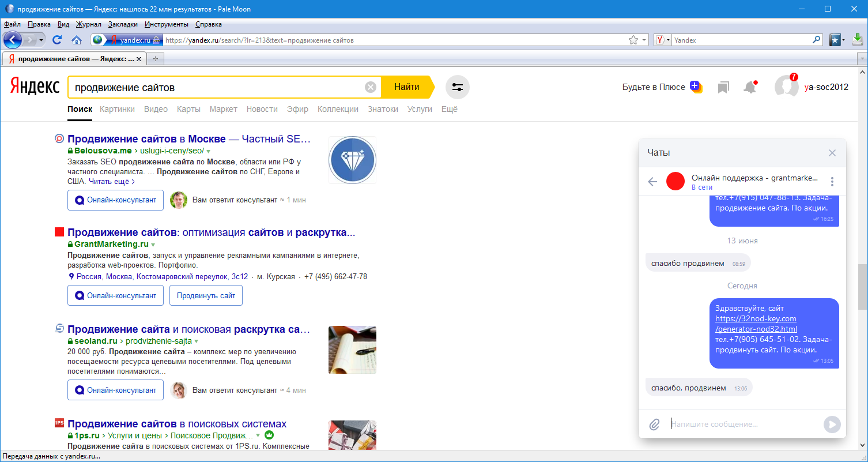This screenshot has height=462, width=868.
Task: Click the Яндекс logo
Action: tap(35, 87)
